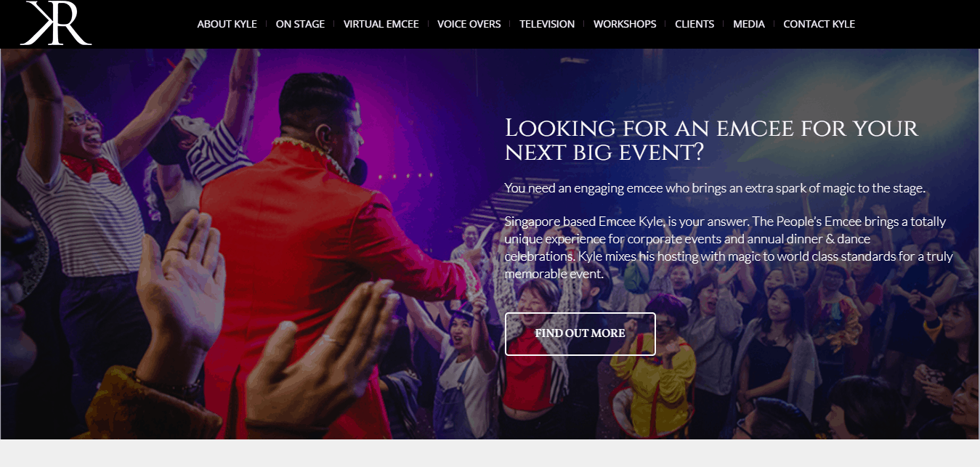View the Clients page
Viewport: 980px width, 467px height.
click(x=694, y=24)
